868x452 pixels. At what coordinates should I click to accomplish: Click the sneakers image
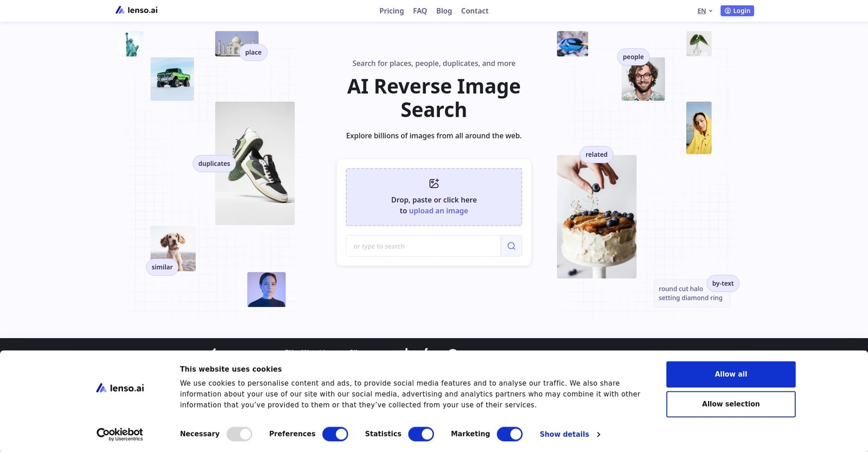[x=255, y=163]
